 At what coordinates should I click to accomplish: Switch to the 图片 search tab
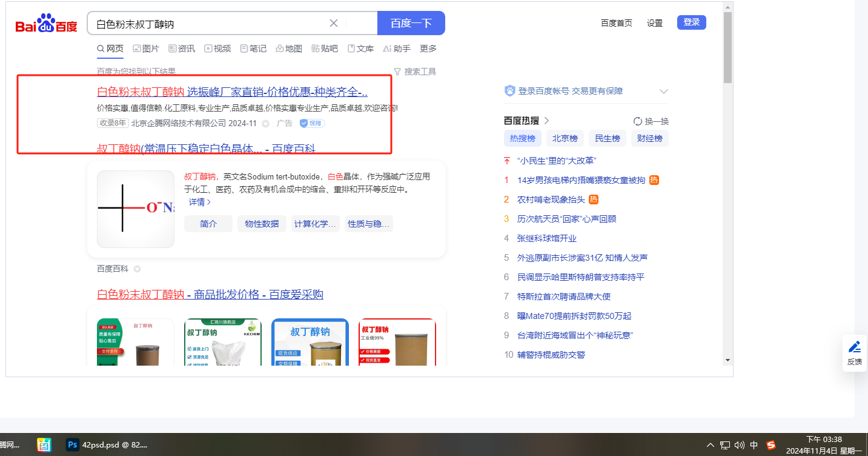[x=145, y=49]
